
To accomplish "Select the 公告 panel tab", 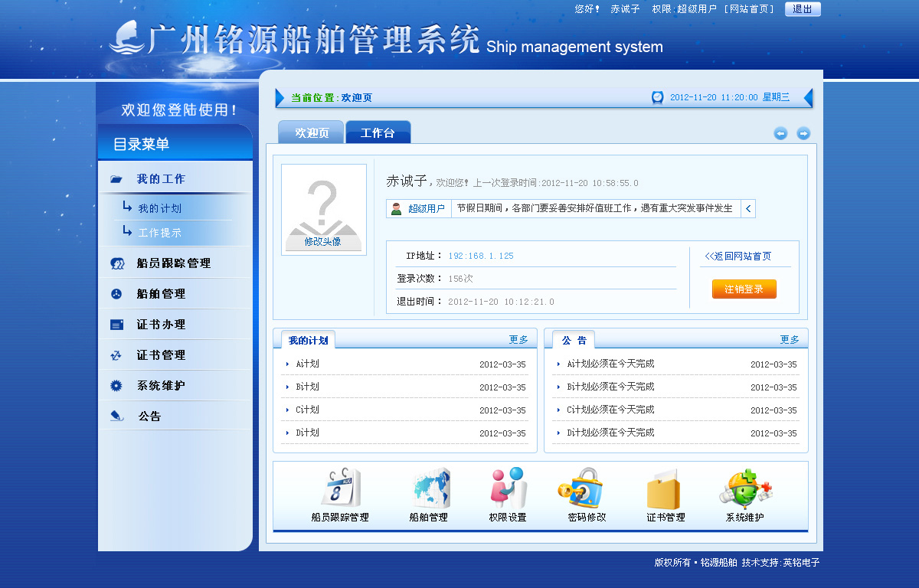I will pyautogui.click(x=574, y=340).
